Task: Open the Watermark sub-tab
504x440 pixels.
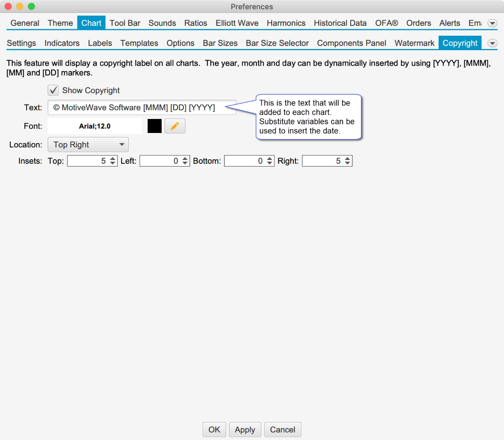Action: pyautogui.click(x=414, y=43)
